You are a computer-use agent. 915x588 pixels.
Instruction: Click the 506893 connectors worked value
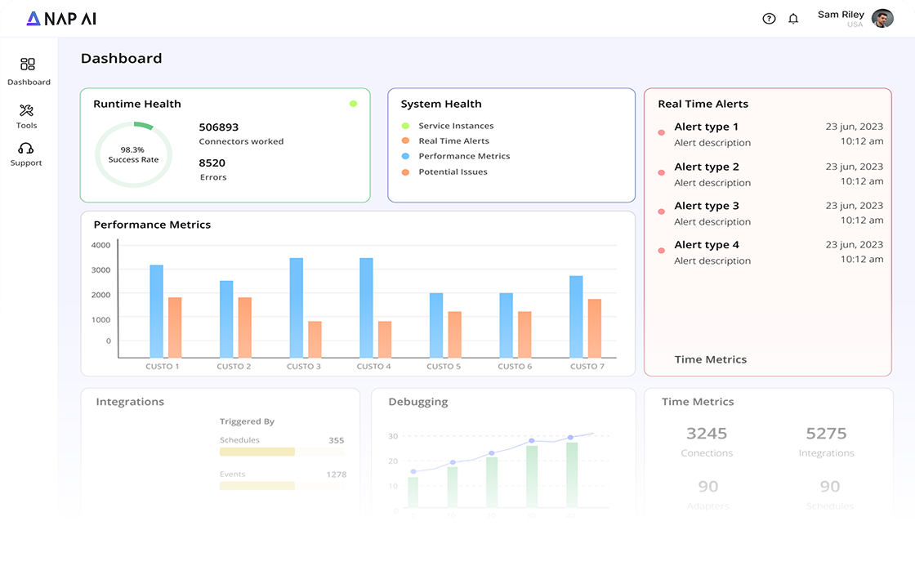point(219,127)
